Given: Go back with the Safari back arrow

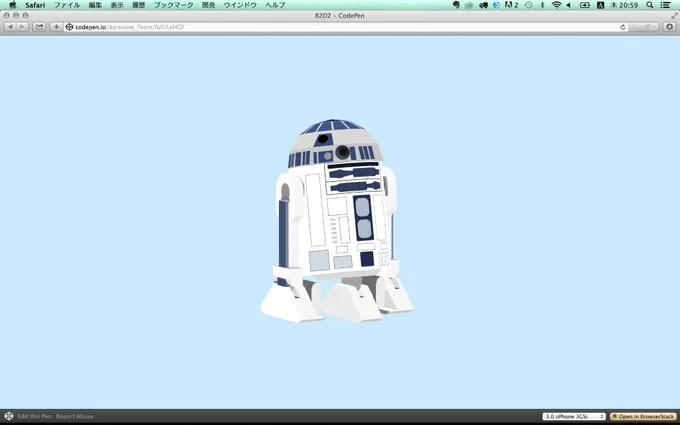Looking at the screenshot, I should tap(10, 27).
